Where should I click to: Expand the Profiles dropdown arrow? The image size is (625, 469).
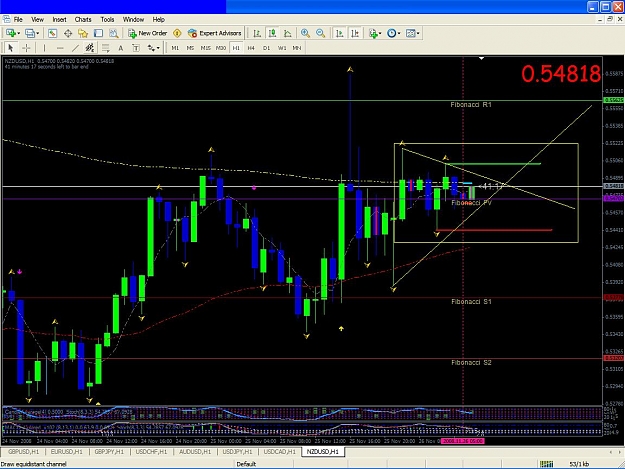(37, 33)
